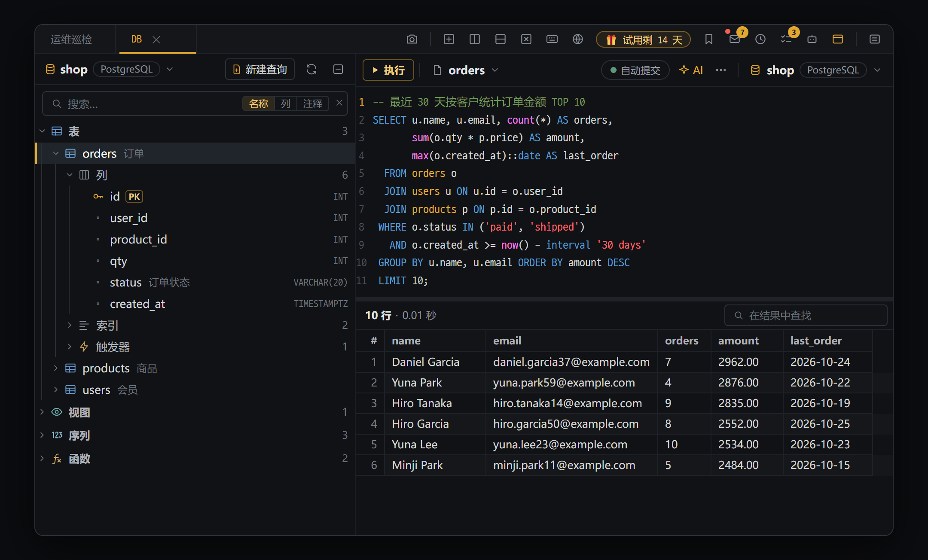Image resolution: width=928 pixels, height=560 pixels.
Task: Select the DB tab
Action: pos(137,40)
